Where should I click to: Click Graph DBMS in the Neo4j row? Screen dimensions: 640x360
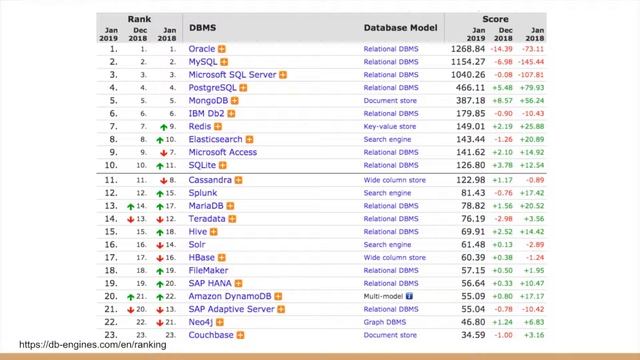(385, 322)
